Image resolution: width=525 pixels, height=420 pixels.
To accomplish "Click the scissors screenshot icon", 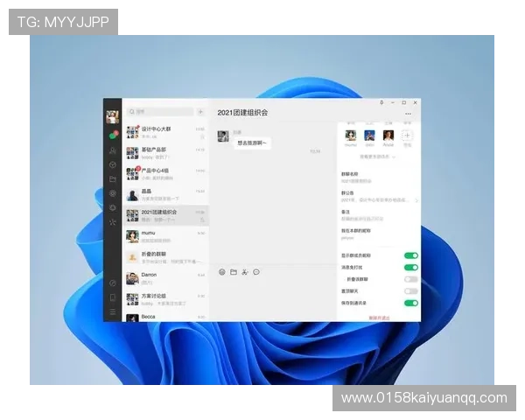I will point(245,272).
